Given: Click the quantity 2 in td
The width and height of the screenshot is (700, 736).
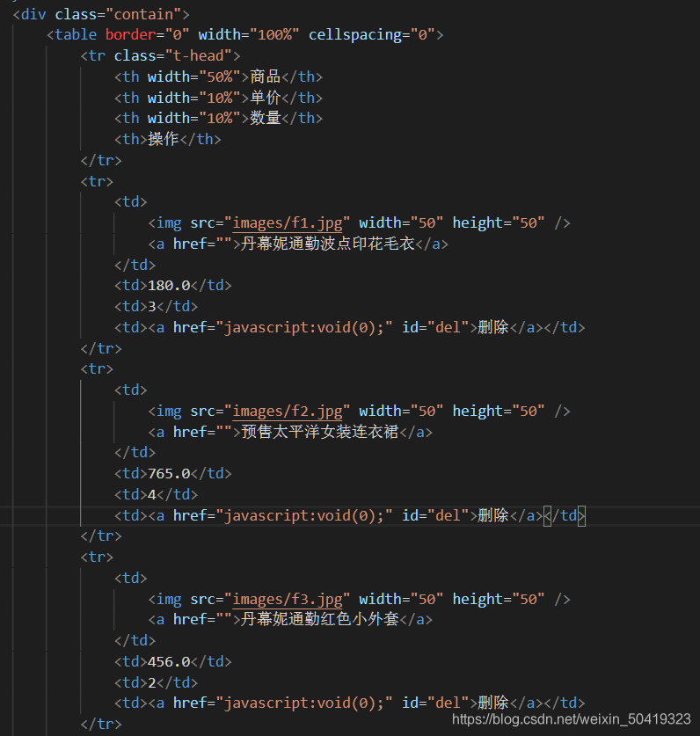Looking at the screenshot, I should pyautogui.click(x=152, y=682).
